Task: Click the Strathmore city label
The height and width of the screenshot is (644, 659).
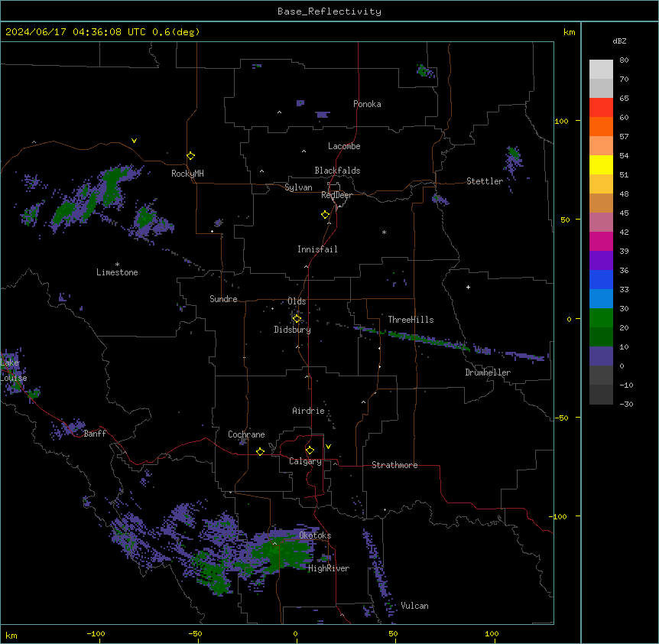Action: coord(394,465)
